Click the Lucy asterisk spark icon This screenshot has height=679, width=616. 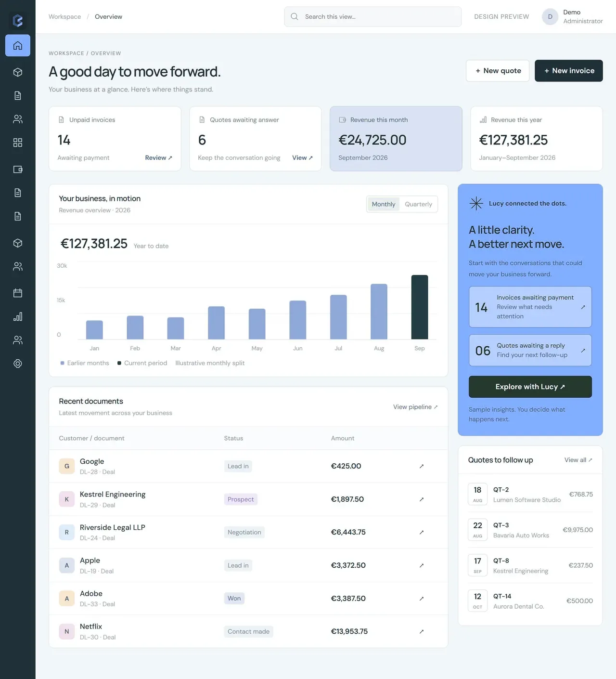[476, 204]
